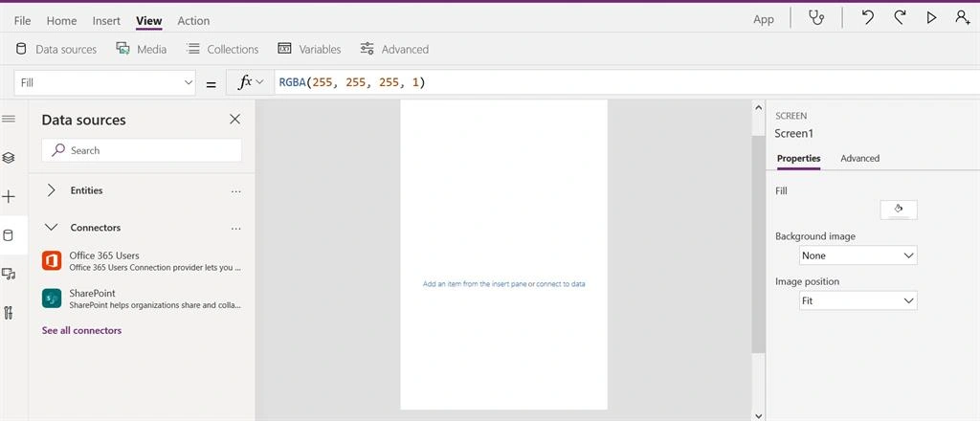Click the Variables toolbar item

click(309, 50)
